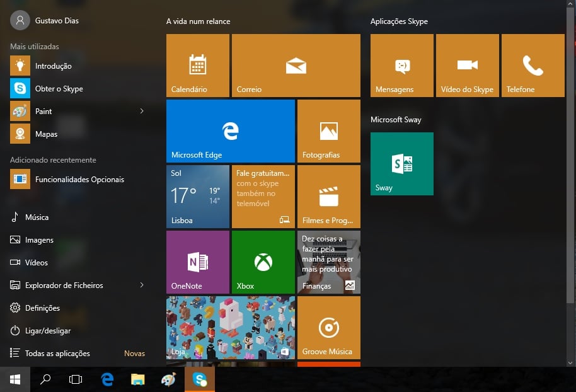Switch to Paint on the taskbar
Image resolution: width=576 pixels, height=392 pixels.
(x=169, y=379)
